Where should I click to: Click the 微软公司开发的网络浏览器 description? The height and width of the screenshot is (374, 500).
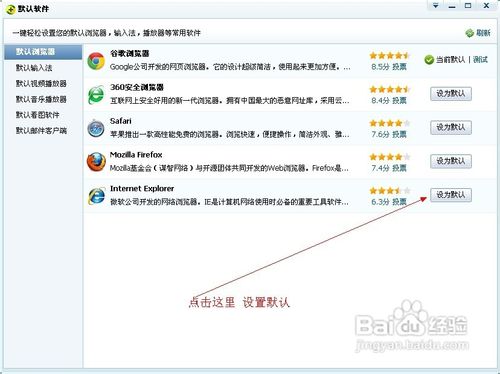pyautogui.click(x=229, y=202)
